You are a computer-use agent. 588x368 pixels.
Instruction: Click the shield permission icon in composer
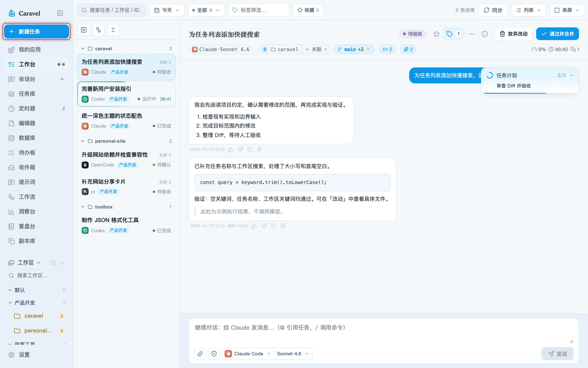[x=214, y=353]
